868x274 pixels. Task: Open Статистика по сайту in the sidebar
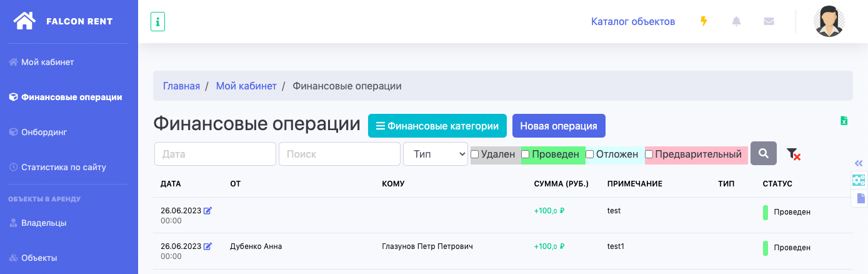click(63, 167)
